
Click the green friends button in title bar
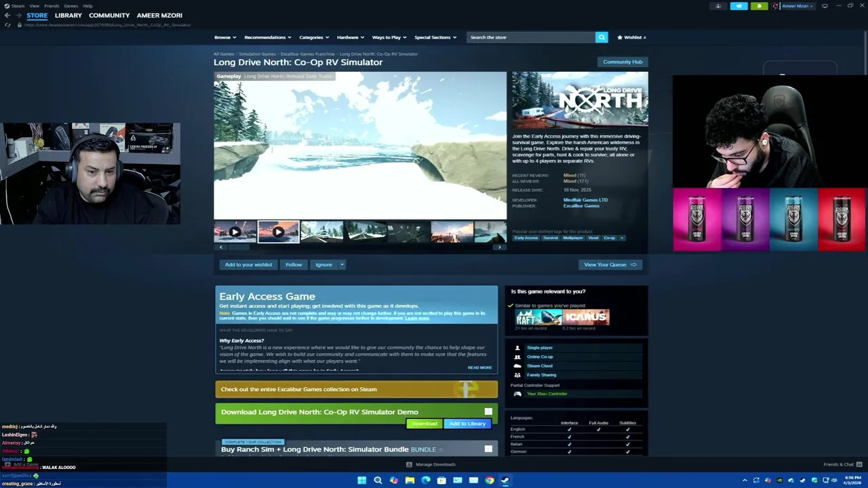759,6
